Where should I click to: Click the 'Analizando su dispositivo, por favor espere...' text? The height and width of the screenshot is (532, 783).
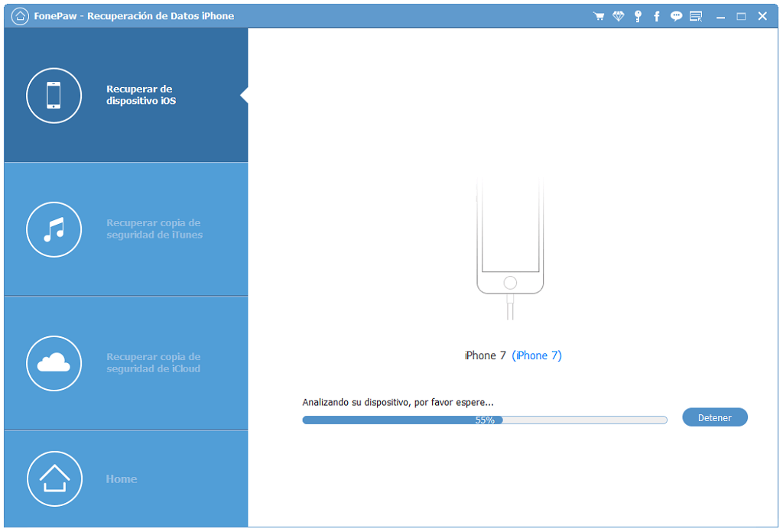398,402
